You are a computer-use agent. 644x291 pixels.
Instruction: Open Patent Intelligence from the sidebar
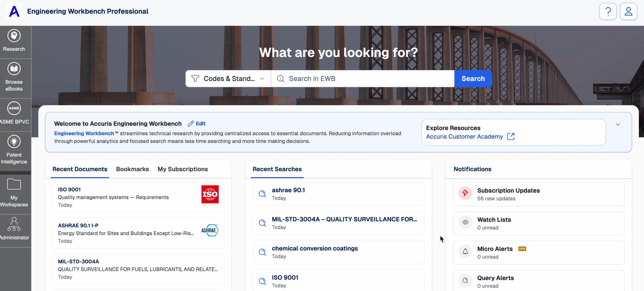coord(14,142)
